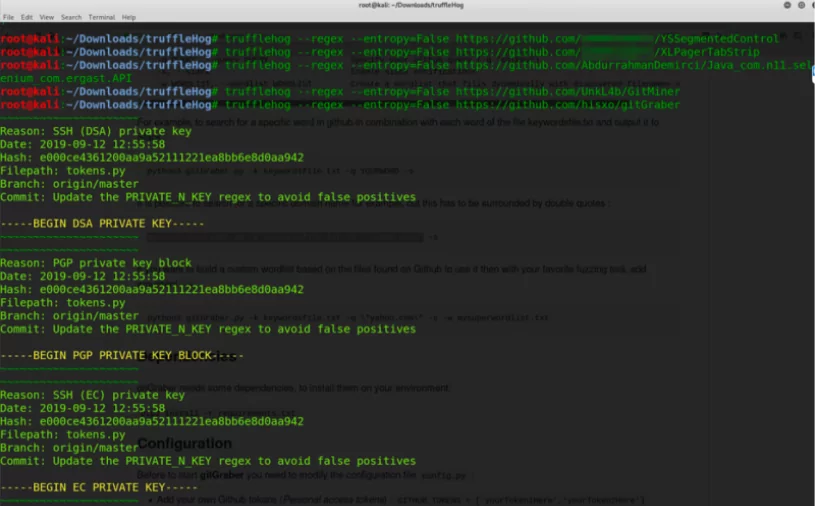Viewport: 815px width, 506px height.
Task: Click the hisxo/gitGraber GitHub URL
Action: pos(568,104)
